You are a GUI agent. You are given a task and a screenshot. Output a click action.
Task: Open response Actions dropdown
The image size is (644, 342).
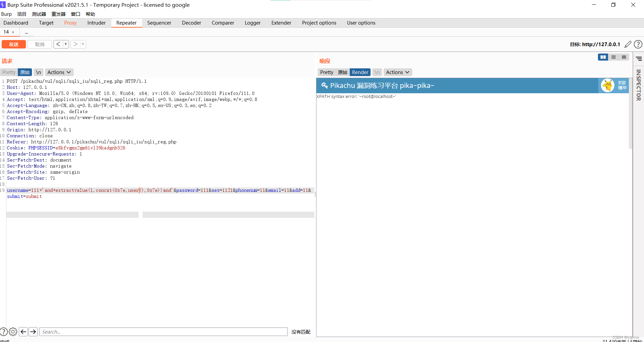pyautogui.click(x=398, y=72)
